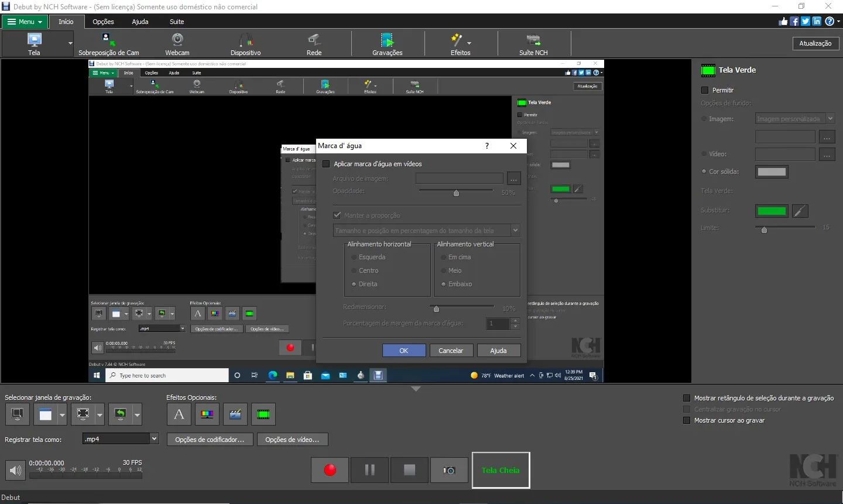Screen dimensions: 843x504
Task: Open Sobreposição de Cam overlay tool
Action: point(108,44)
